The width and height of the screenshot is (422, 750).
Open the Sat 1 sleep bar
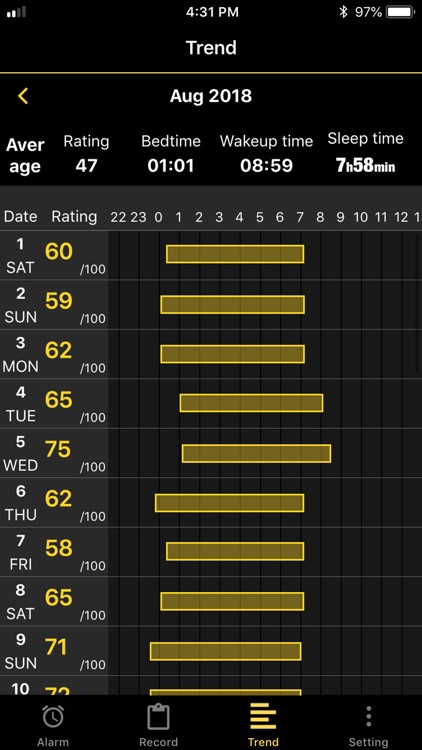click(x=235, y=254)
